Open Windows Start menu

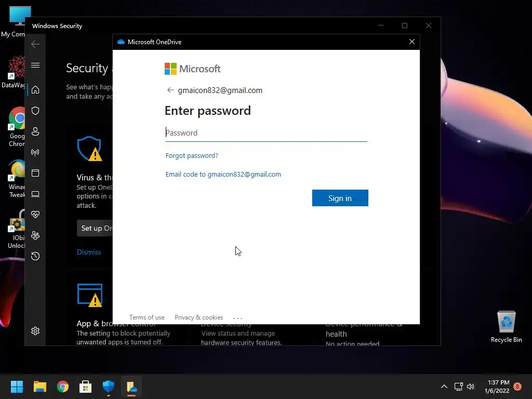[x=17, y=387]
